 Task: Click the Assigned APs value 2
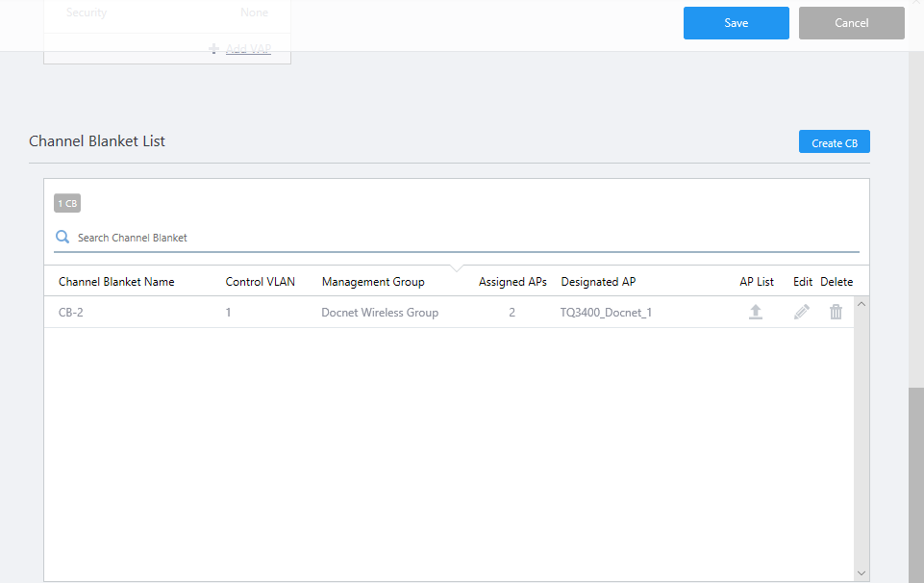[x=512, y=313]
